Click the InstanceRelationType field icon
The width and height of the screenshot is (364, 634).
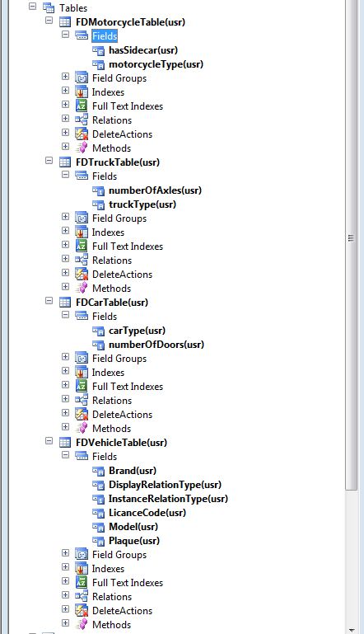98,499
